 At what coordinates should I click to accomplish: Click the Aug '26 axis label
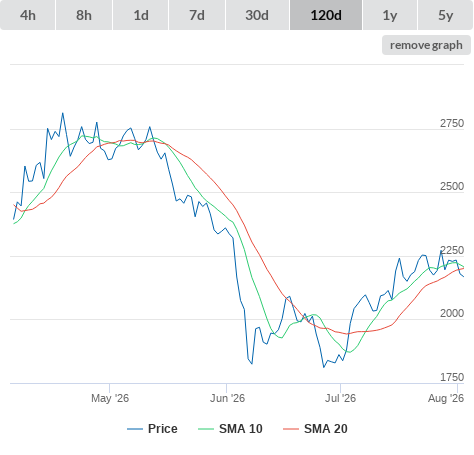(446, 398)
